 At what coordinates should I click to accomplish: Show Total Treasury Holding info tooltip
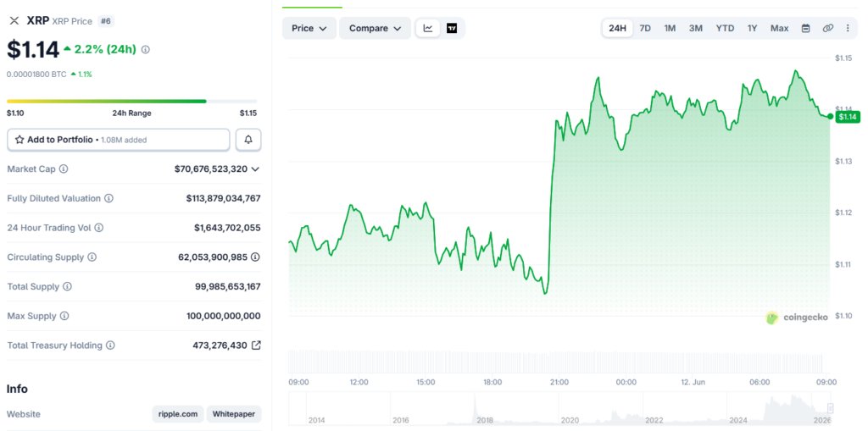[x=110, y=345]
